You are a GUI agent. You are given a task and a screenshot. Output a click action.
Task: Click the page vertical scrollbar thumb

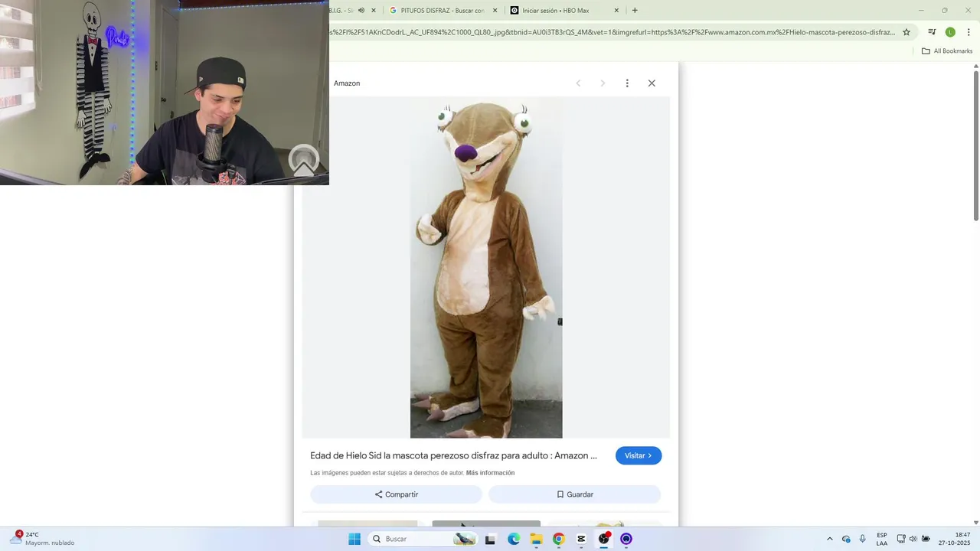tap(976, 145)
